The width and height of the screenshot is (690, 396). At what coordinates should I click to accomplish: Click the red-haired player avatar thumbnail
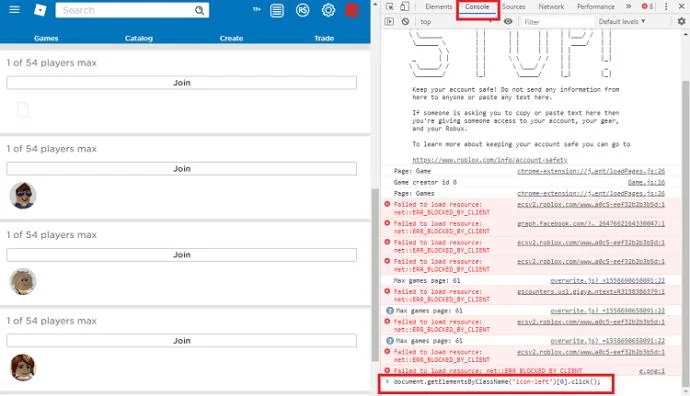[x=23, y=367]
